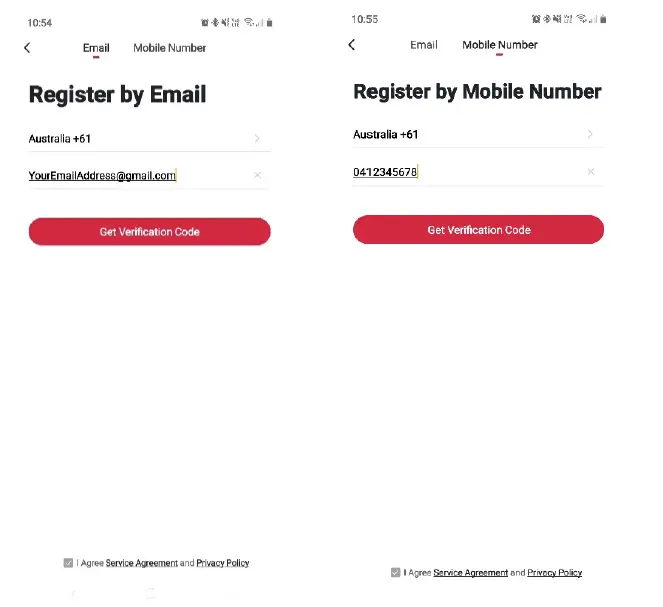The height and width of the screenshot is (607, 663).
Task: Select the underlined Mobile Number tab
Action: (500, 45)
